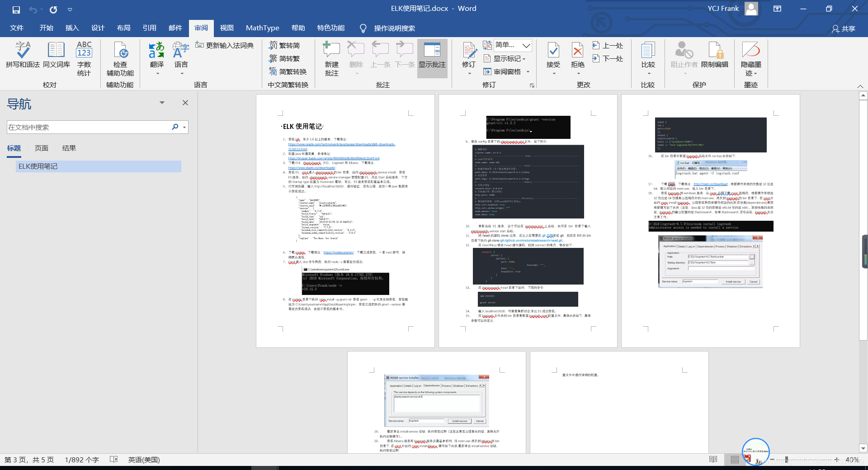This screenshot has height=470, width=868.
Task: Open 同义词库 thesaurus
Action: 57,55
